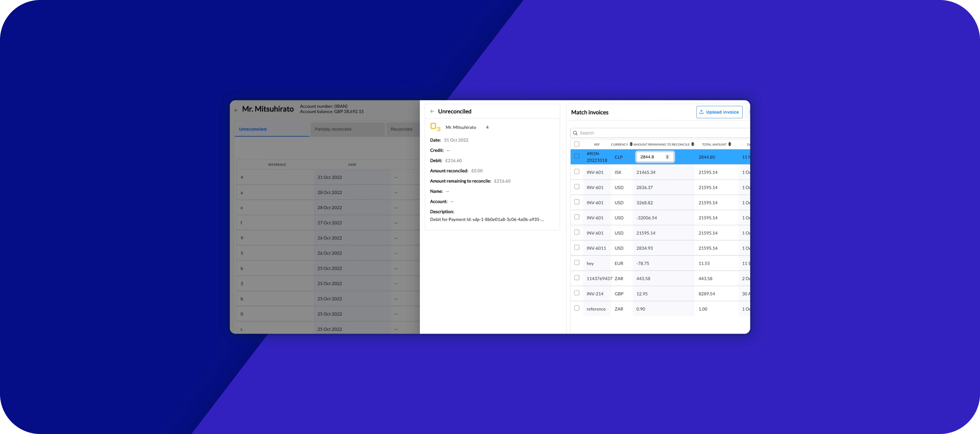The width and height of the screenshot is (980, 434).
Task: Sort by Currency column arrows
Action: 631,144
